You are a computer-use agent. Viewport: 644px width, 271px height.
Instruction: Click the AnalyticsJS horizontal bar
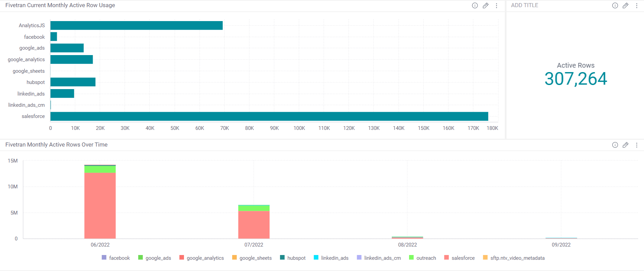136,26
